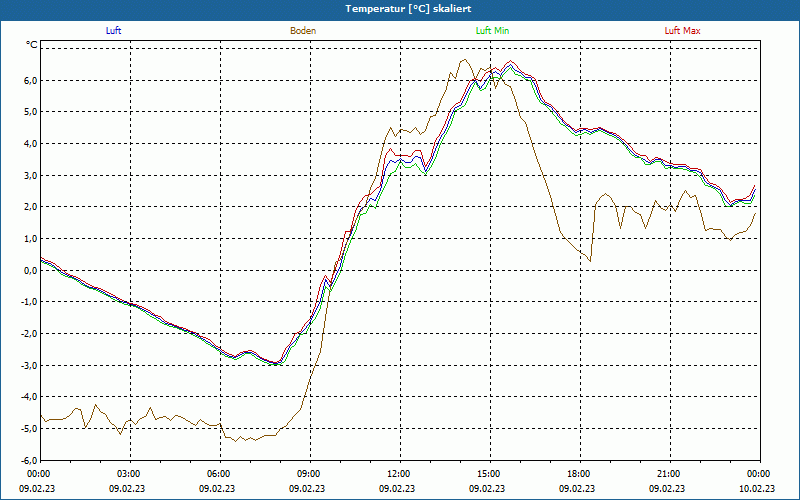The height and width of the screenshot is (500, 800).
Task: Click the 3,0 y-axis value
Action: [x=29, y=175]
